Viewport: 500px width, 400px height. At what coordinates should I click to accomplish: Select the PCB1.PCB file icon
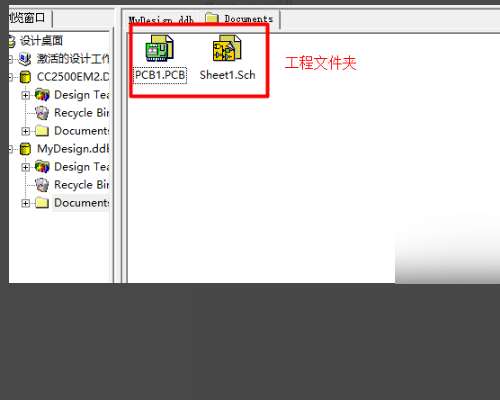pyautogui.click(x=160, y=48)
